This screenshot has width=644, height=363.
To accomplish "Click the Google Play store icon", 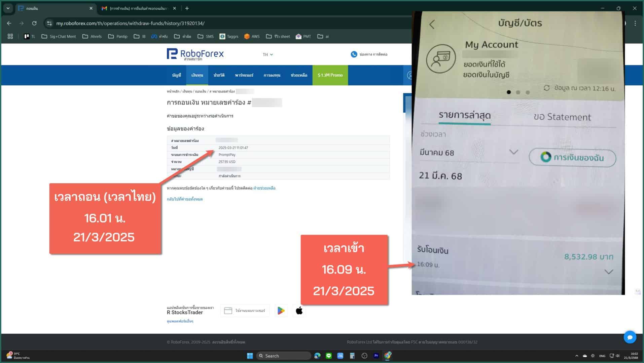I will (281, 311).
